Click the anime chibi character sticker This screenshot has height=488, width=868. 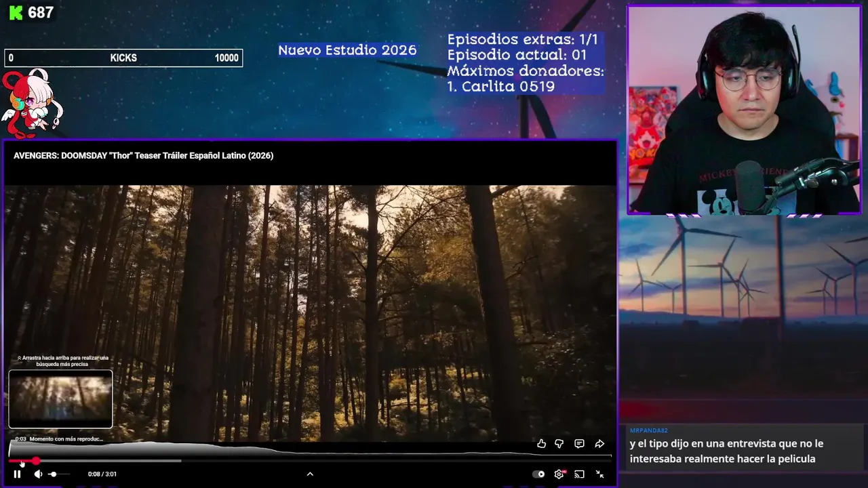click(32, 103)
